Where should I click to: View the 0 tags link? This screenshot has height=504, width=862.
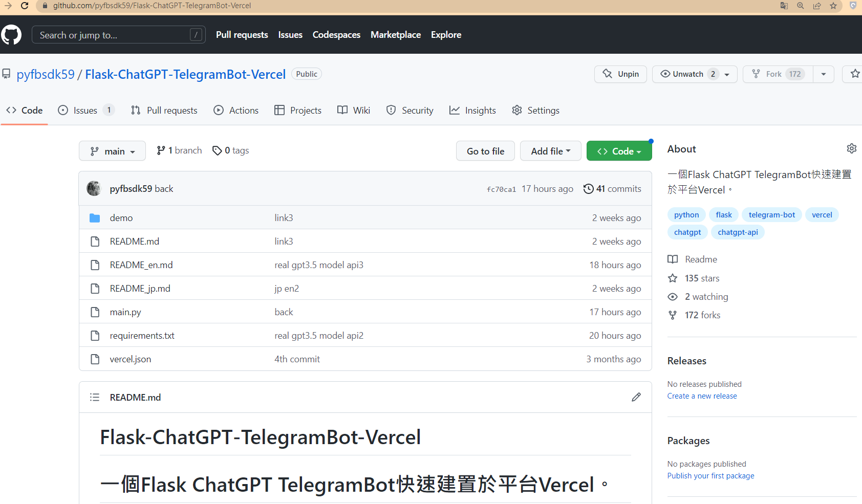click(231, 150)
